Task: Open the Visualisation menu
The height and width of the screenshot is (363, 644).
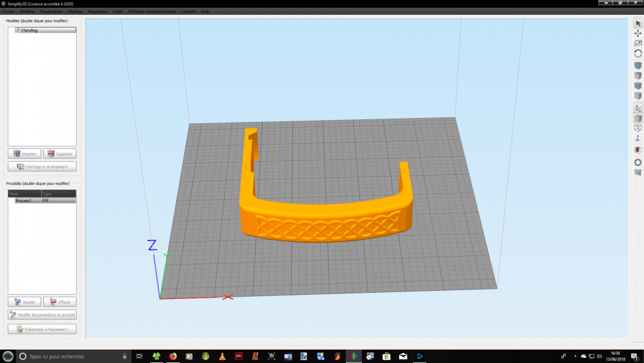Action: (x=52, y=12)
